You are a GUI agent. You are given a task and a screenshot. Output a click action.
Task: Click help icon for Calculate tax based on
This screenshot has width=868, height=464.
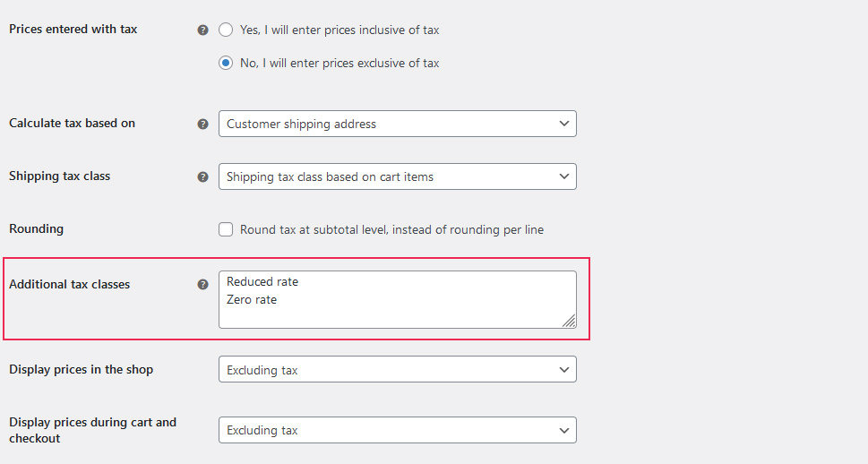(202, 124)
